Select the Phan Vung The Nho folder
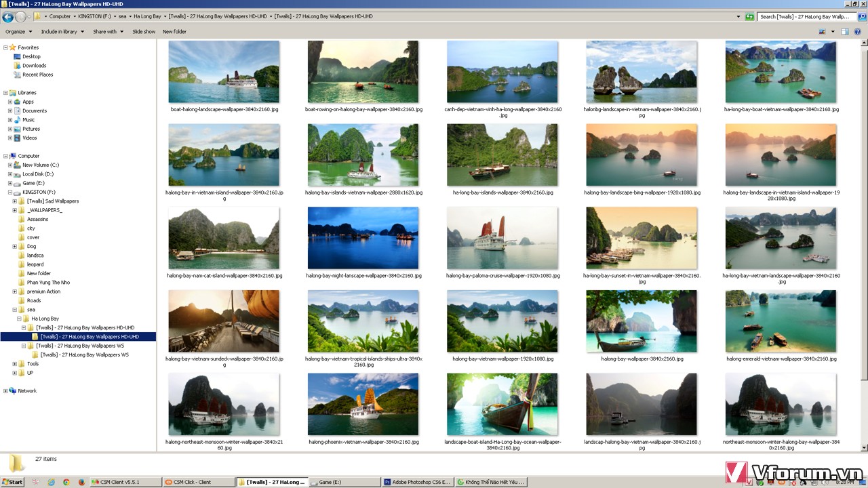Viewport: 868px width, 488px height. click(x=48, y=283)
